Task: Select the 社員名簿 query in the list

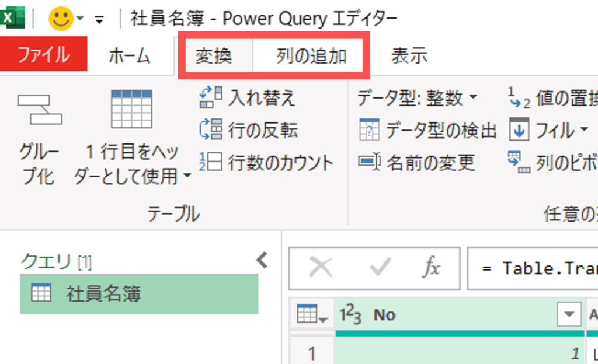Action: pyautogui.click(x=138, y=293)
